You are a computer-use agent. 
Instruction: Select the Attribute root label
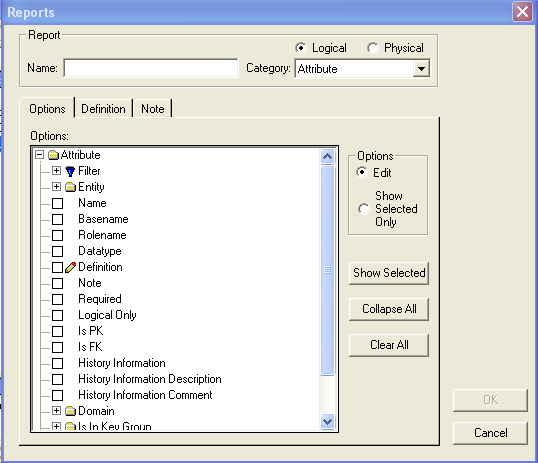tap(81, 155)
